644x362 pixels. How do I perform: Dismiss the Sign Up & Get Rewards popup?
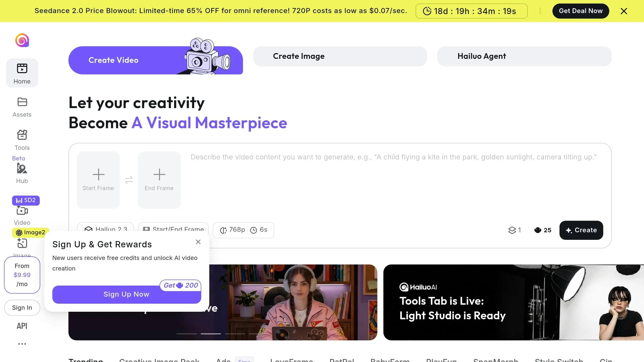198,242
